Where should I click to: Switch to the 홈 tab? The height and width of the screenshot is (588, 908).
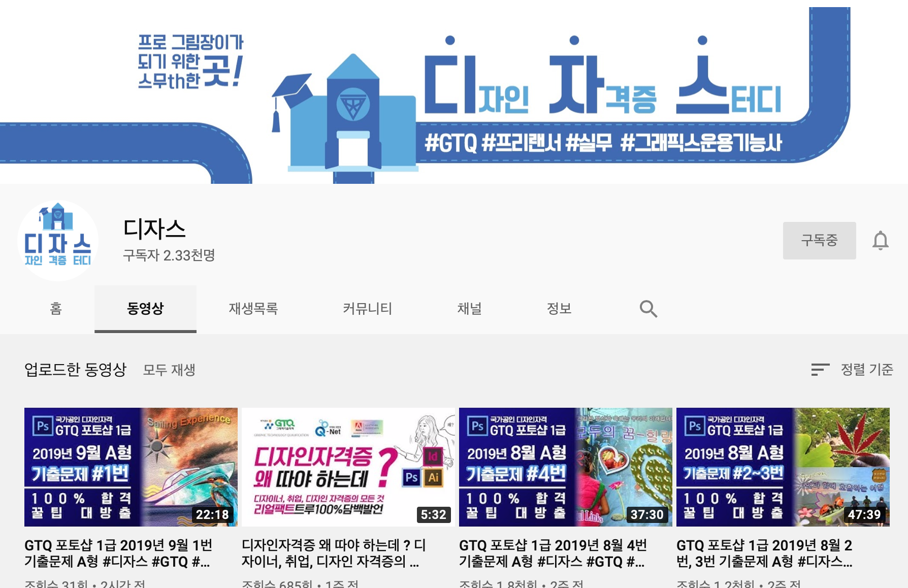(56, 309)
